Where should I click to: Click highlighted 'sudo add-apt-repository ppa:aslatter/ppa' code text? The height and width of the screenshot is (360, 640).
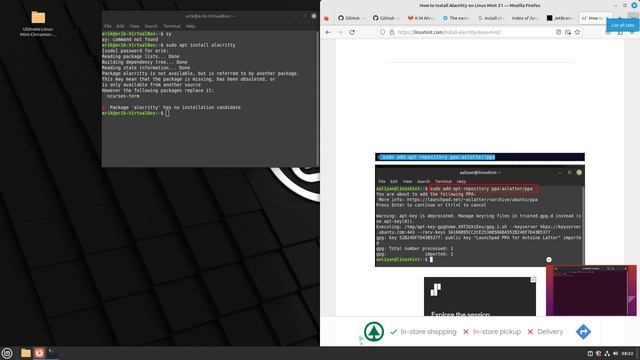point(437,157)
